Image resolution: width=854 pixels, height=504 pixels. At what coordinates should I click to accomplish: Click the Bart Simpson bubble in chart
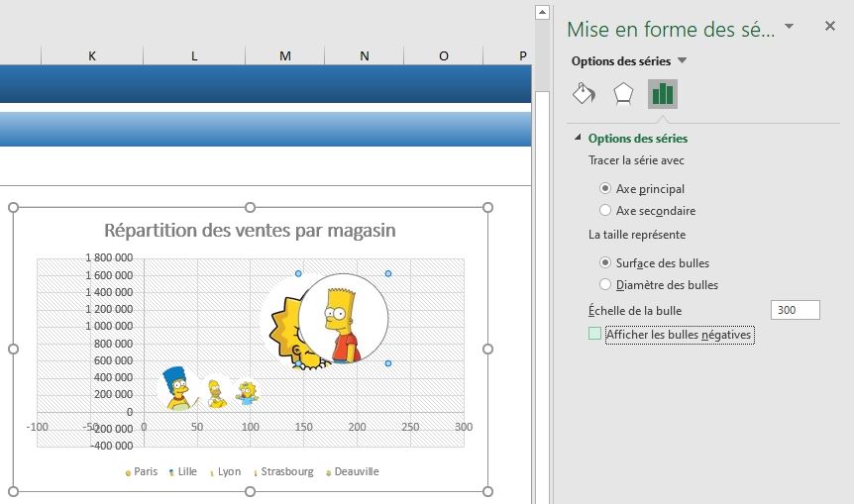pos(344,319)
